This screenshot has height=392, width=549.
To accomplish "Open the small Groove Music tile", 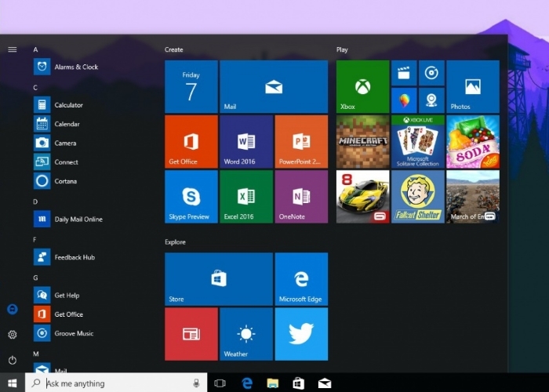I will click(431, 73).
